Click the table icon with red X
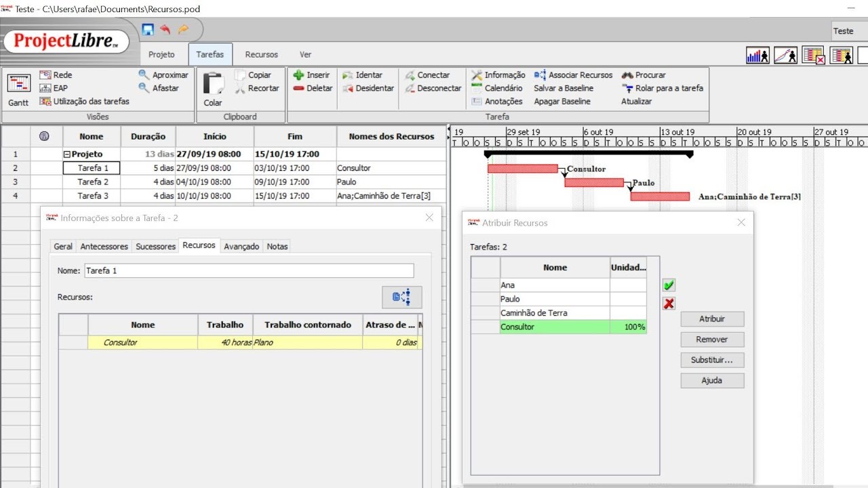868x488 pixels. 813,56
